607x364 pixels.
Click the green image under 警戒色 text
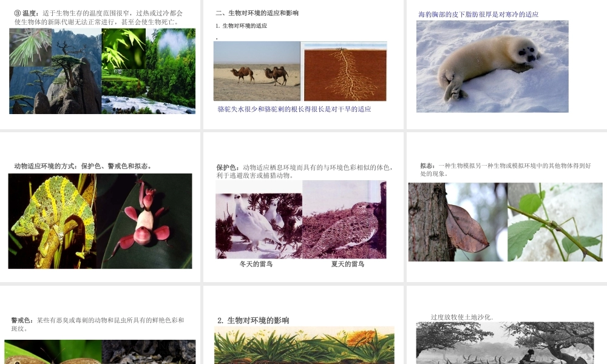[x=53, y=352]
